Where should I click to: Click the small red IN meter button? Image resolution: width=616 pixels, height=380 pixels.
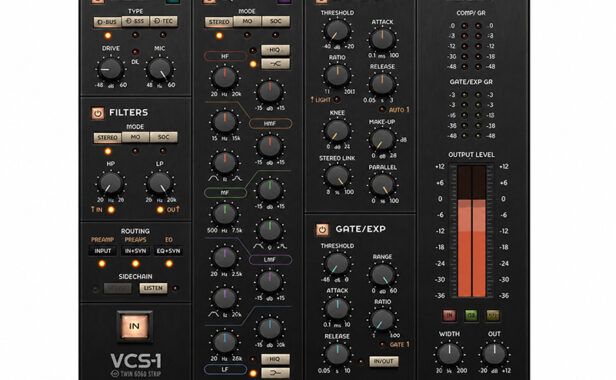[449, 315]
